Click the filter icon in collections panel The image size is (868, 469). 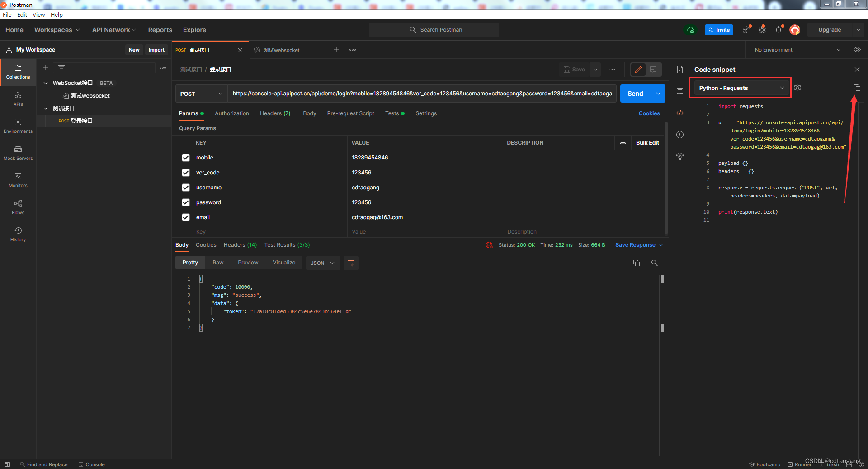pyautogui.click(x=61, y=68)
